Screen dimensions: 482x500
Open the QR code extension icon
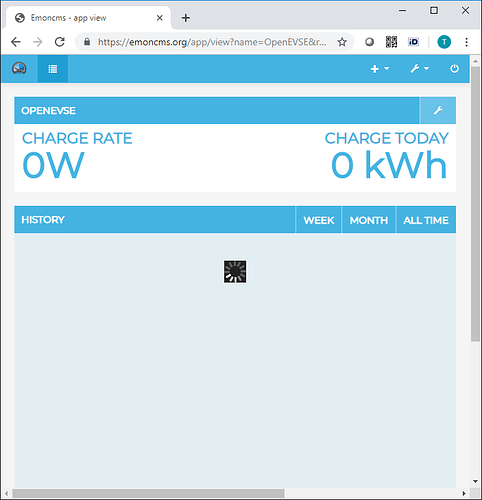point(391,42)
